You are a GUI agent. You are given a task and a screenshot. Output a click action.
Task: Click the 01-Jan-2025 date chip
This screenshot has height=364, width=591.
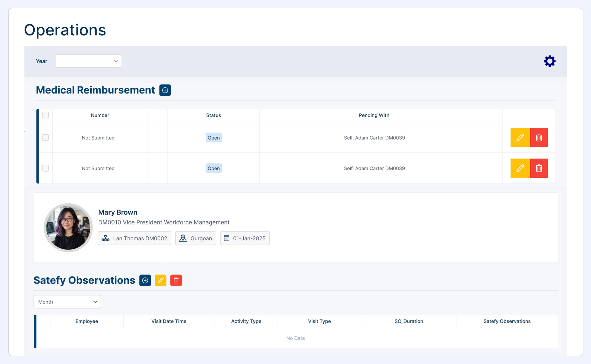245,238
